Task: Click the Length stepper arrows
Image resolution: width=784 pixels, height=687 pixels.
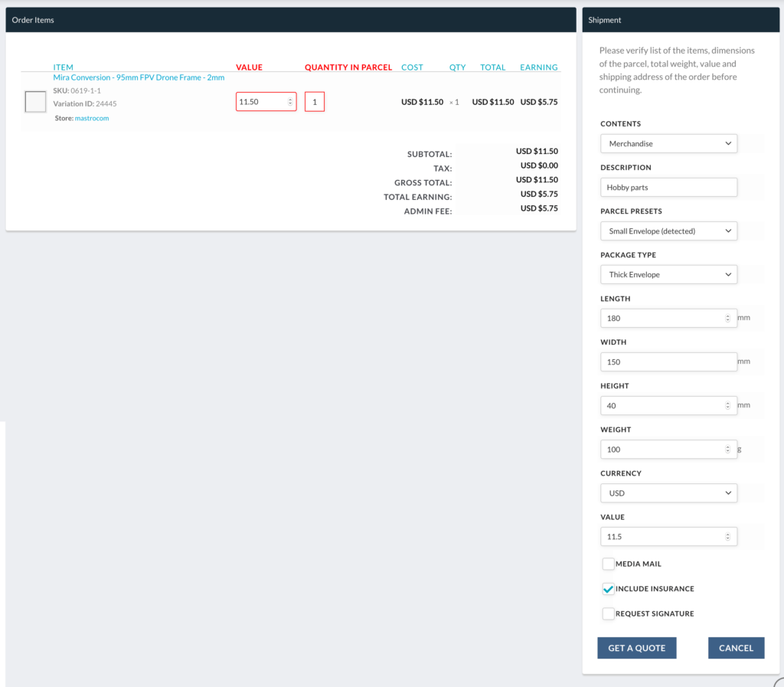Action: [727, 318]
